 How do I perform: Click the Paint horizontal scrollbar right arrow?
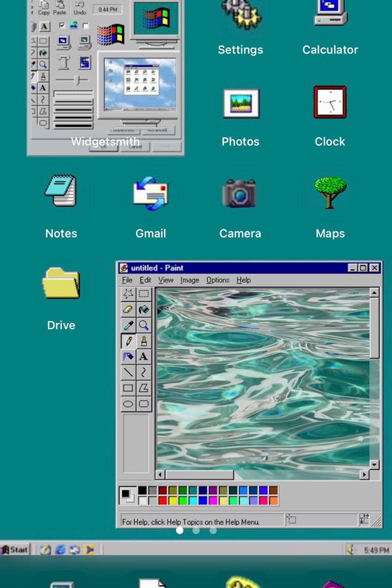pos(365,475)
